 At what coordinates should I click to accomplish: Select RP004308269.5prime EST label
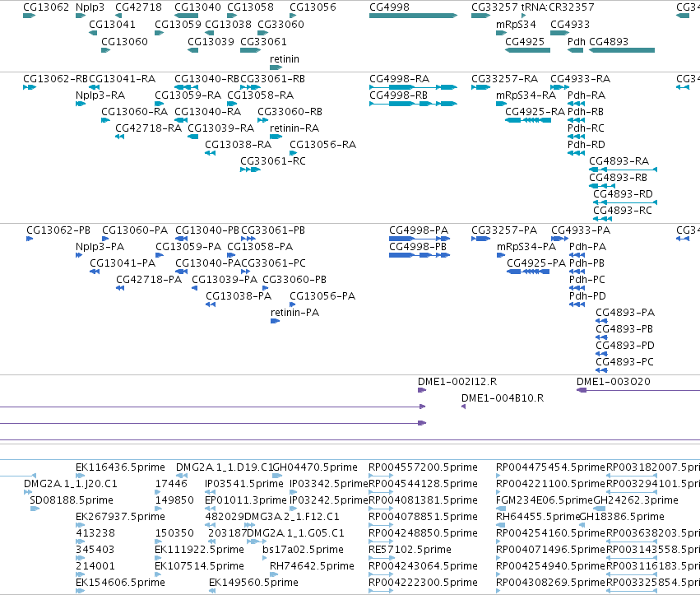550,583
